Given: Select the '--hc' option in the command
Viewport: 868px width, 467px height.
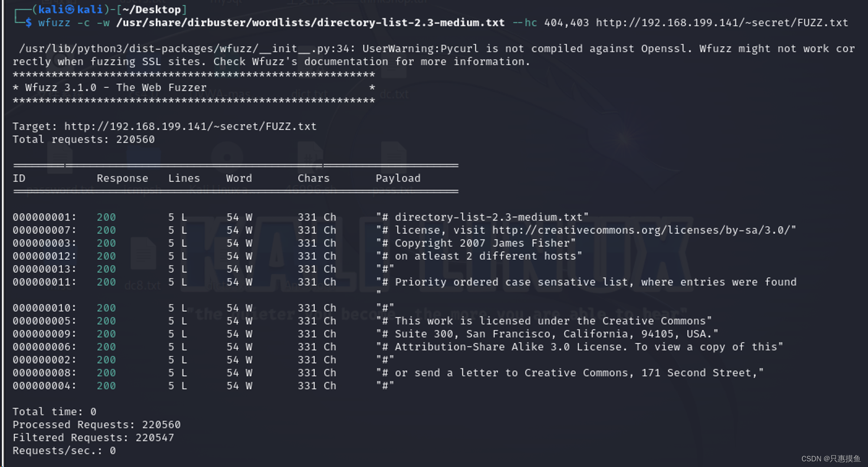Looking at the screenshot, I should [525, 23].
